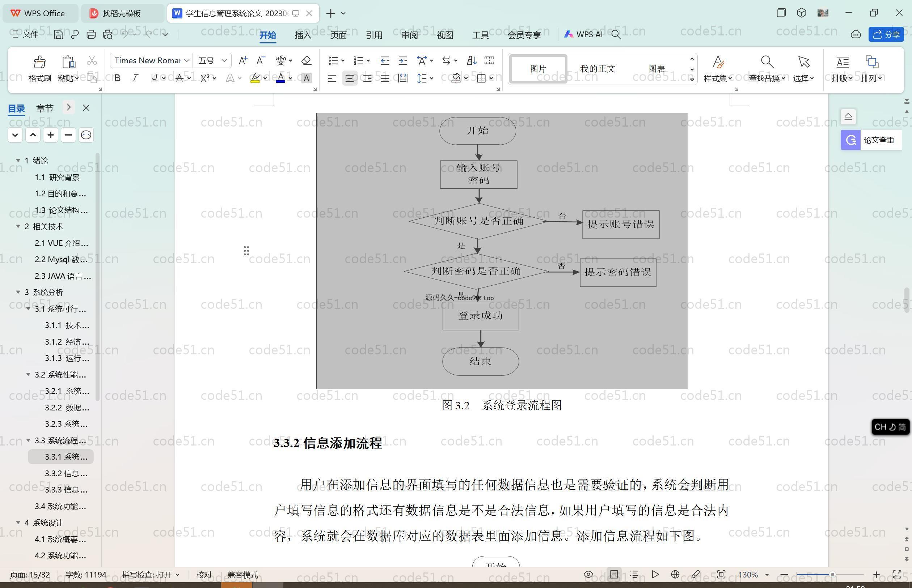The image size is (912, 588).
Task: Open line spacing dropdown
Action: point(431,78)
